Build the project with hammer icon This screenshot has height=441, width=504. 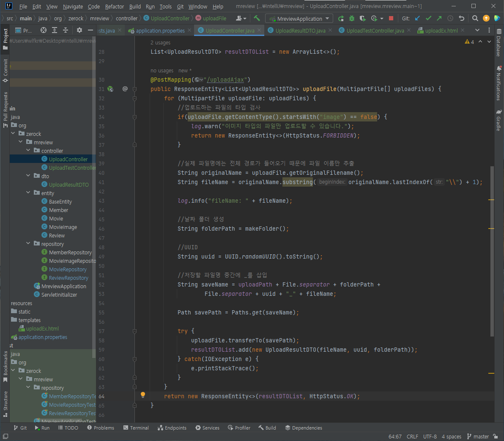(x=257, y=18)
